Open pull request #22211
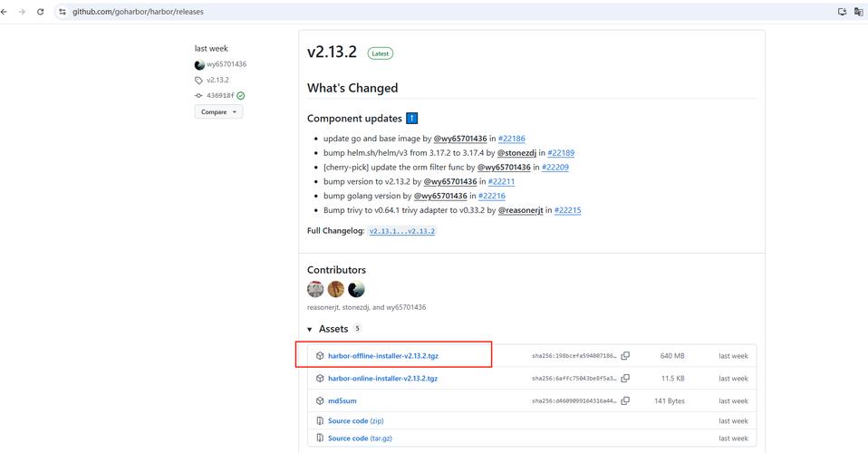This screenshot has width=868, height=453. click(502, 181)
